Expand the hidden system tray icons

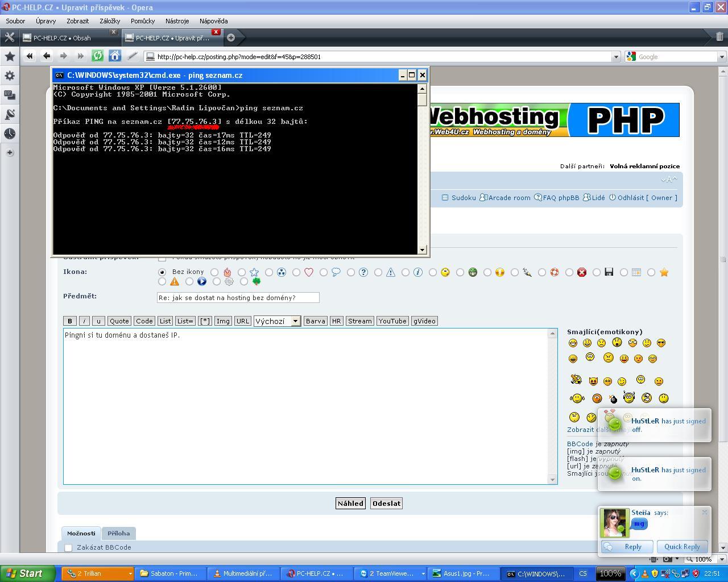click(x=634, y=573)
